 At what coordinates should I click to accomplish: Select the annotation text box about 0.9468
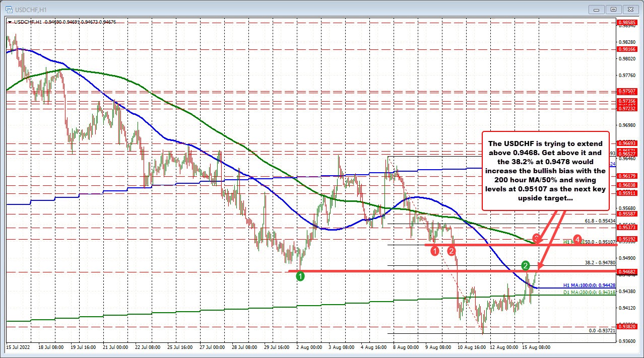pyautogui.click(x=546, y=171)
